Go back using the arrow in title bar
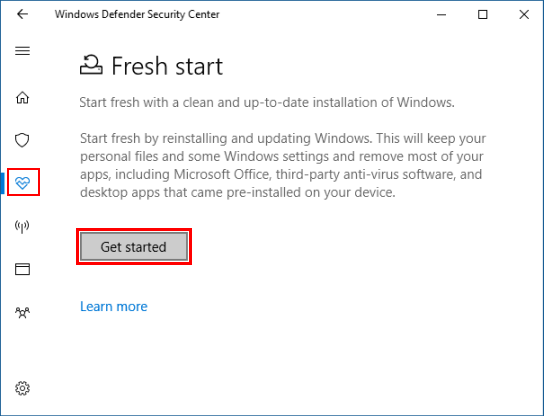Viewport: 544px width, 416px height. (23, 14)
